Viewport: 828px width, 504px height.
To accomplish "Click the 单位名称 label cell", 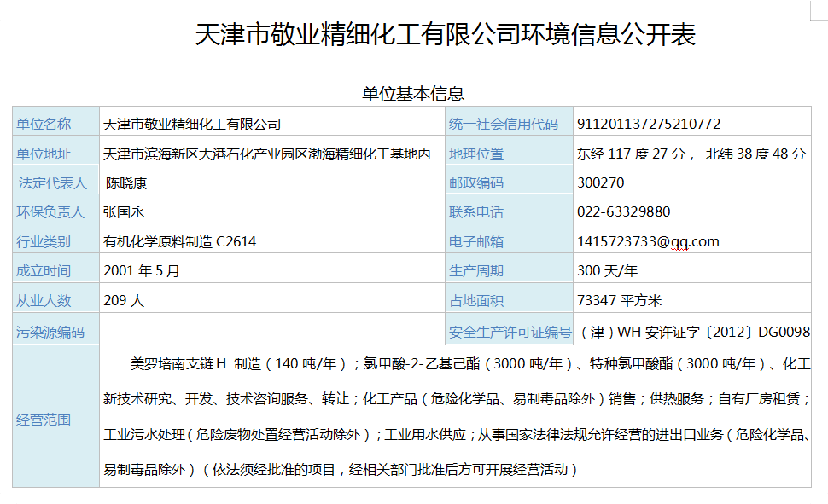I will pyautogui.click(x=56, y=121).
